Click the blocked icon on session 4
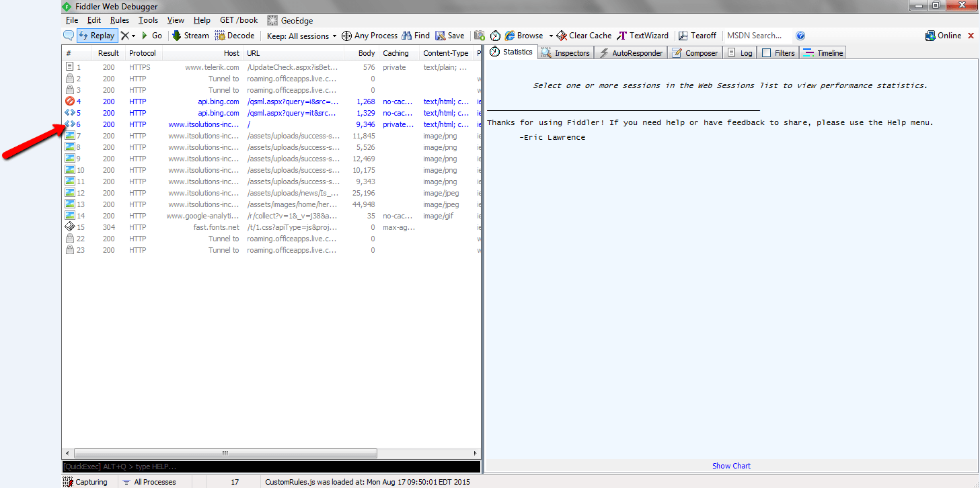 (x=69, y=101)
